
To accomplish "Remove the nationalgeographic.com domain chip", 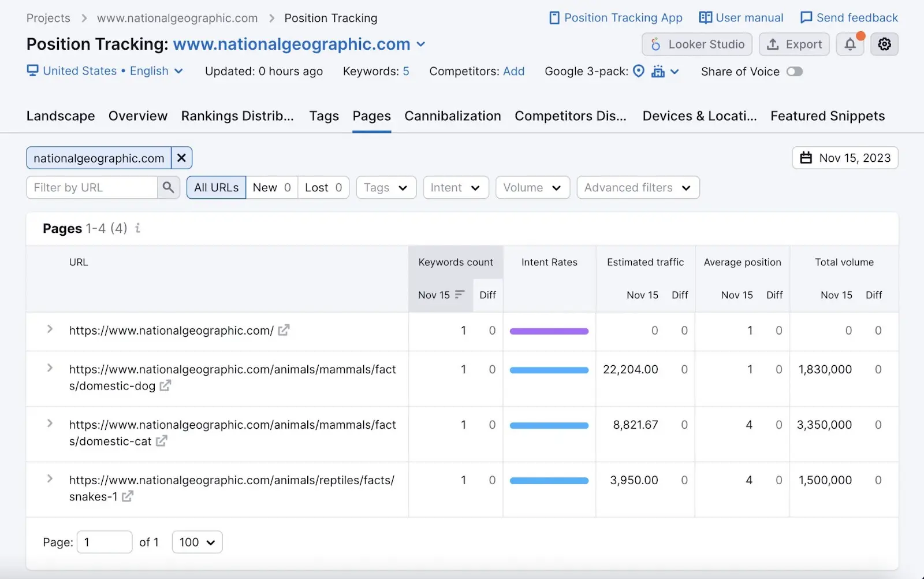I will pyautogui.click(x=181, y=158).
